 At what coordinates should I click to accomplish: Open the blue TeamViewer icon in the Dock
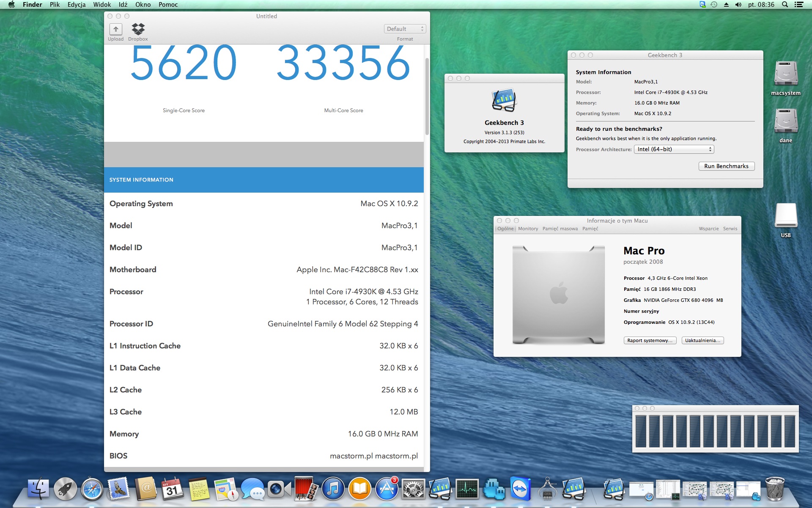(x=520, y=489)
